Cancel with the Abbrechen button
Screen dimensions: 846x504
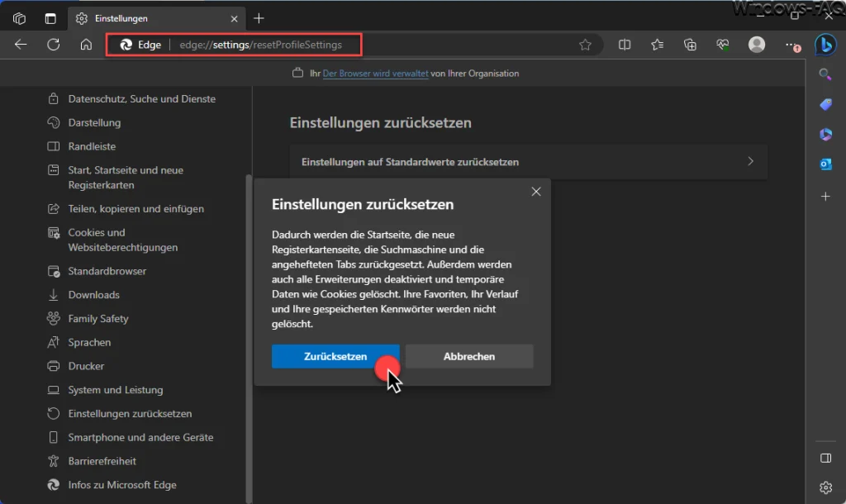click(469, 357)
